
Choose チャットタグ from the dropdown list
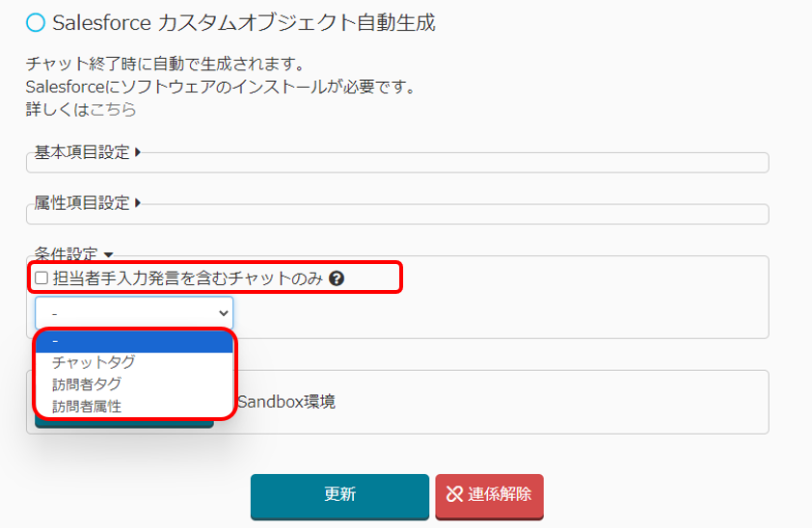coord(94,363)
